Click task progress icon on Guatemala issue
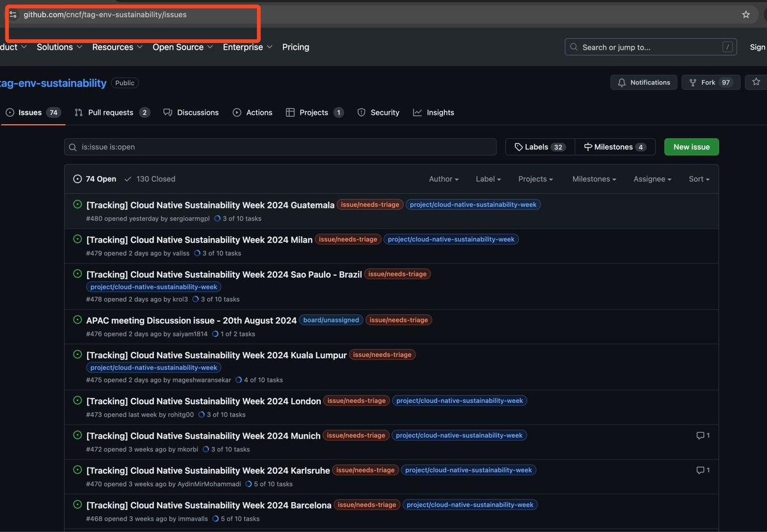This screenshot has width=767, height=532. (217, 218)
